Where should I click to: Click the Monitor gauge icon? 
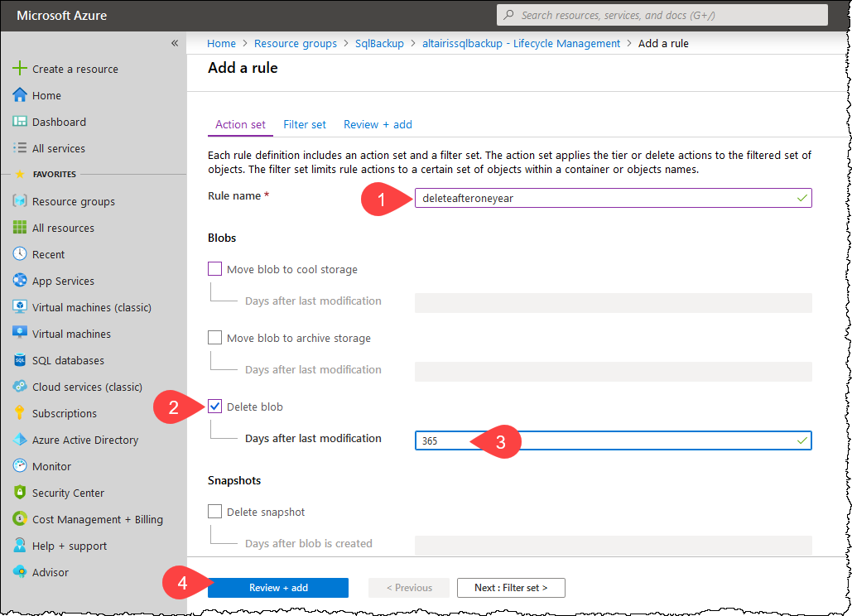tap(20, 465)
